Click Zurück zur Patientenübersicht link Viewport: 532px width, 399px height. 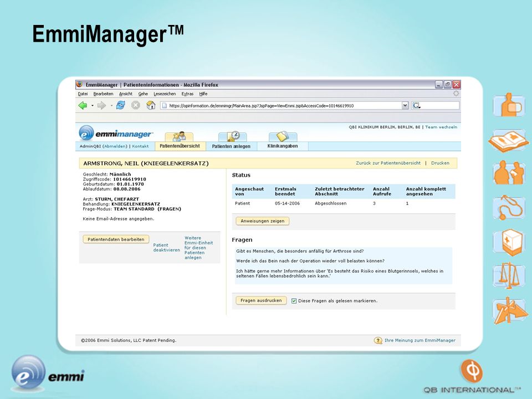388,163
